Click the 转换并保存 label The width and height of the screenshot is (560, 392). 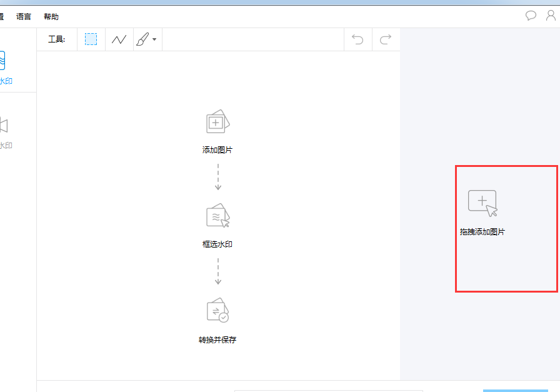pyautogui.click(x=217, y=340)
